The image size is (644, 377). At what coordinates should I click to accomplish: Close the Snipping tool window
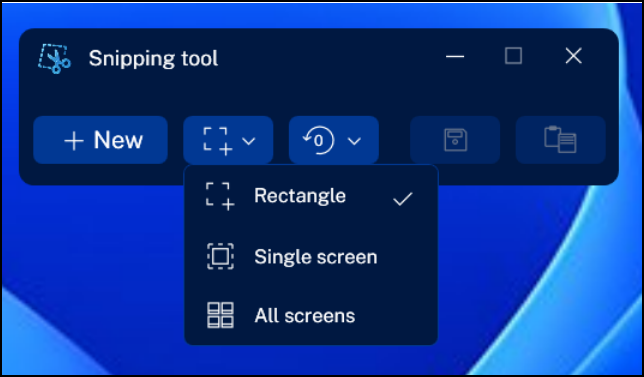point(573,56)
